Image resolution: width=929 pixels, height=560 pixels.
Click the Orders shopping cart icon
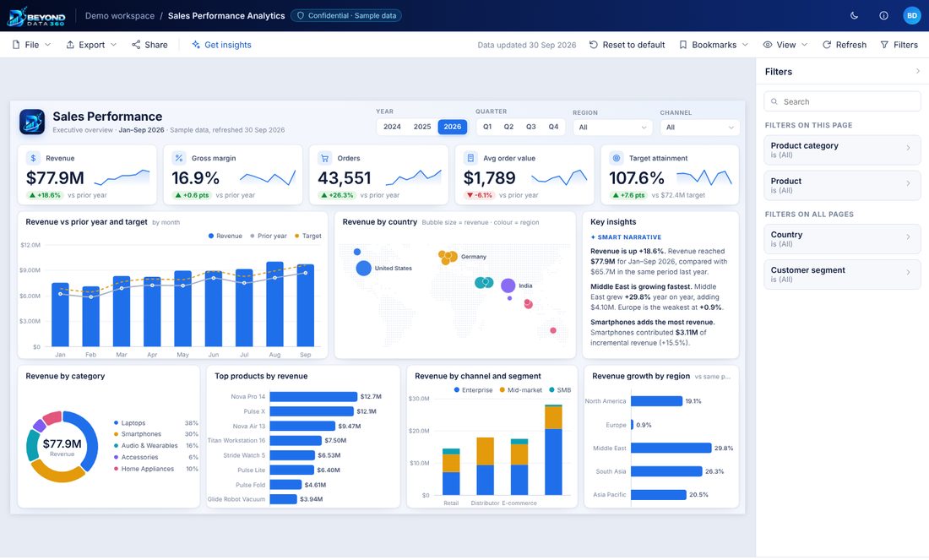coord(324,158)
